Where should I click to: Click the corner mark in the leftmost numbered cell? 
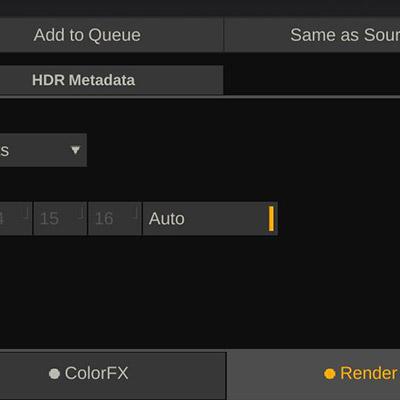coord(27,212)
